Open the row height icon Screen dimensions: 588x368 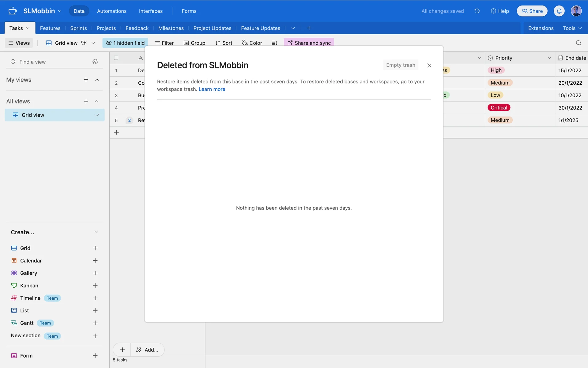274,43
